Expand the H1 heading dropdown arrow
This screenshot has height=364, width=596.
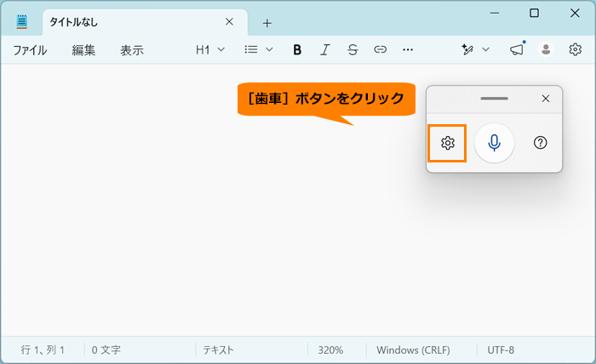coord(221,49)
